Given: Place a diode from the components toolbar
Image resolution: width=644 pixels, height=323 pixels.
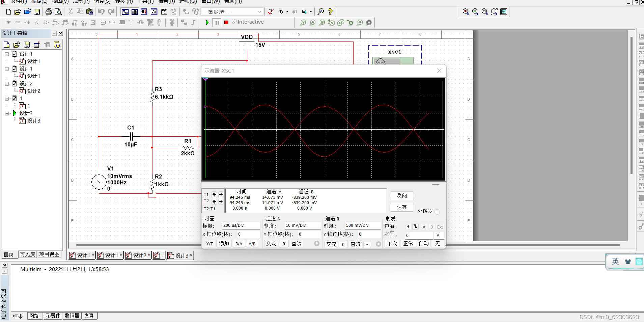Looking at the screenshot, I should 27,22.
